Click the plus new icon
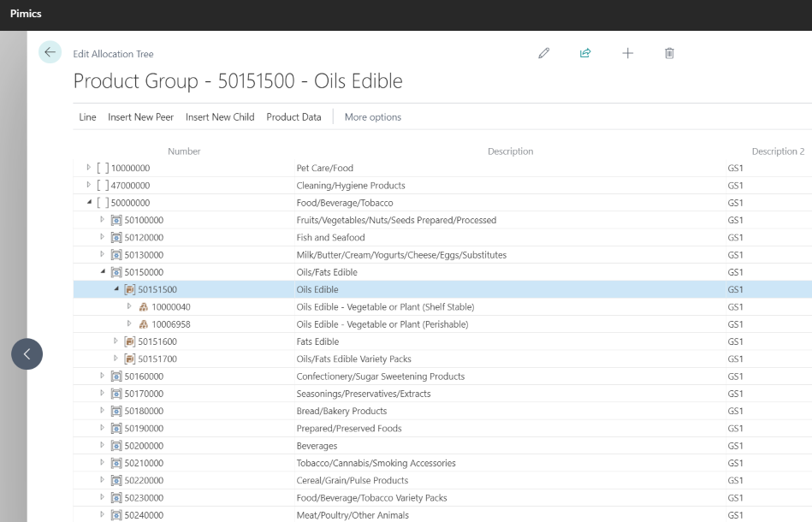This screenshot has width=812, height=522. coord(627,53)
